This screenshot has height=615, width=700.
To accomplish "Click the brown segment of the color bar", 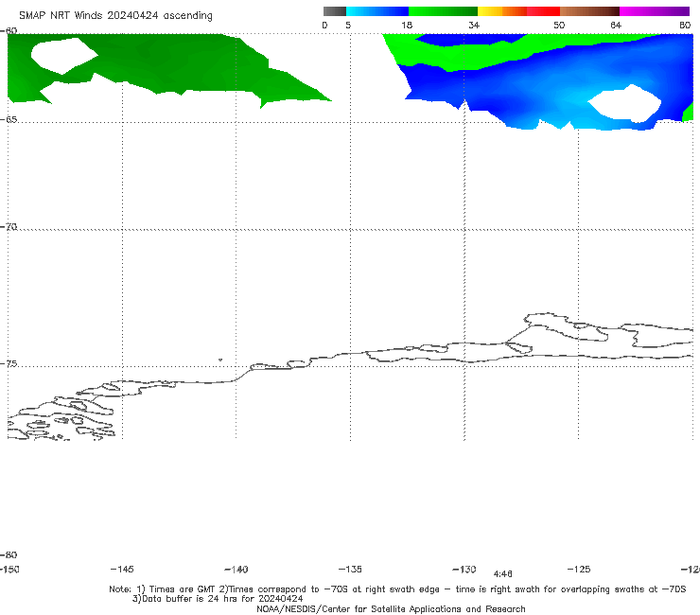I will coord(589,11).
